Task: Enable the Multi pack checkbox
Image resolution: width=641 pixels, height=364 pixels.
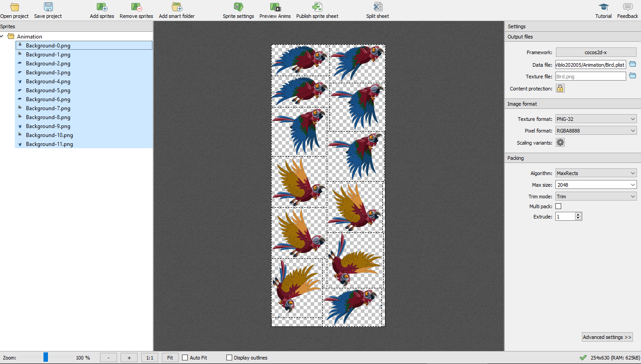Action: (558, 206)
